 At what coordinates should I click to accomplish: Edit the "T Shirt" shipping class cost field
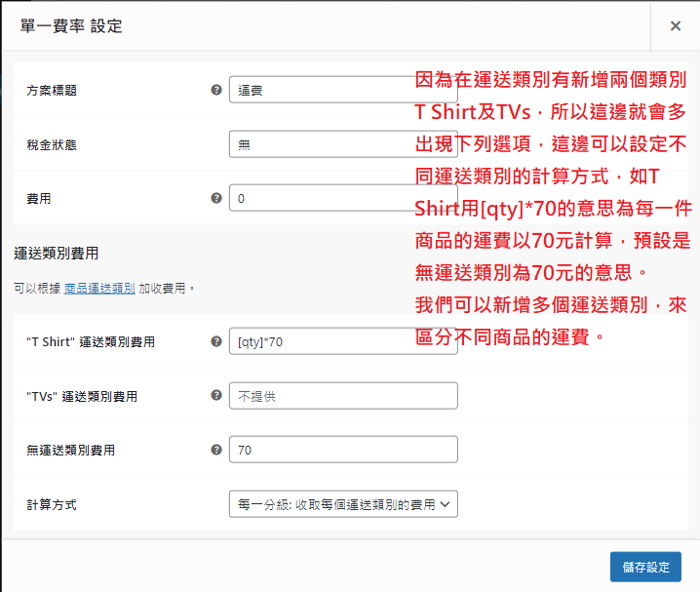[x=342, y=341]
